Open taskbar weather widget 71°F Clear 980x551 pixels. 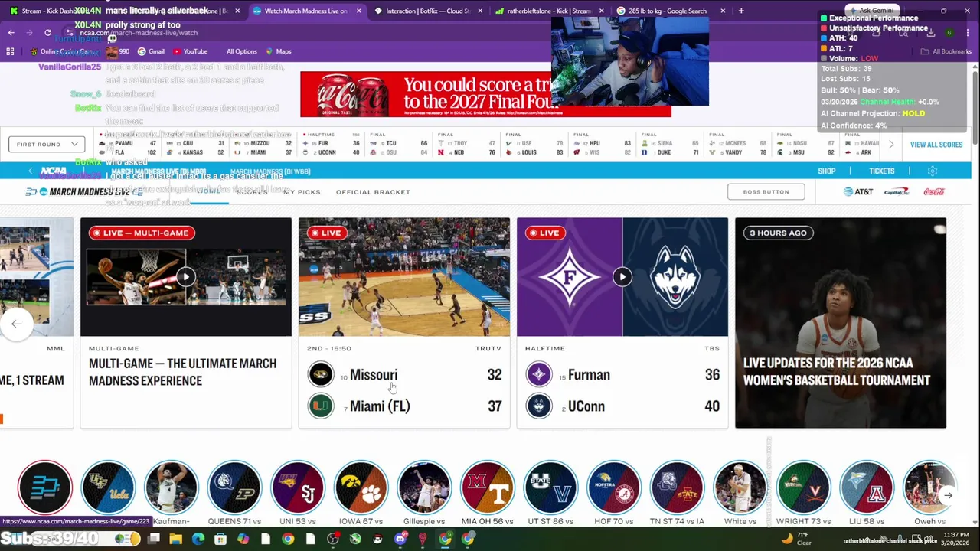(796, 539)
